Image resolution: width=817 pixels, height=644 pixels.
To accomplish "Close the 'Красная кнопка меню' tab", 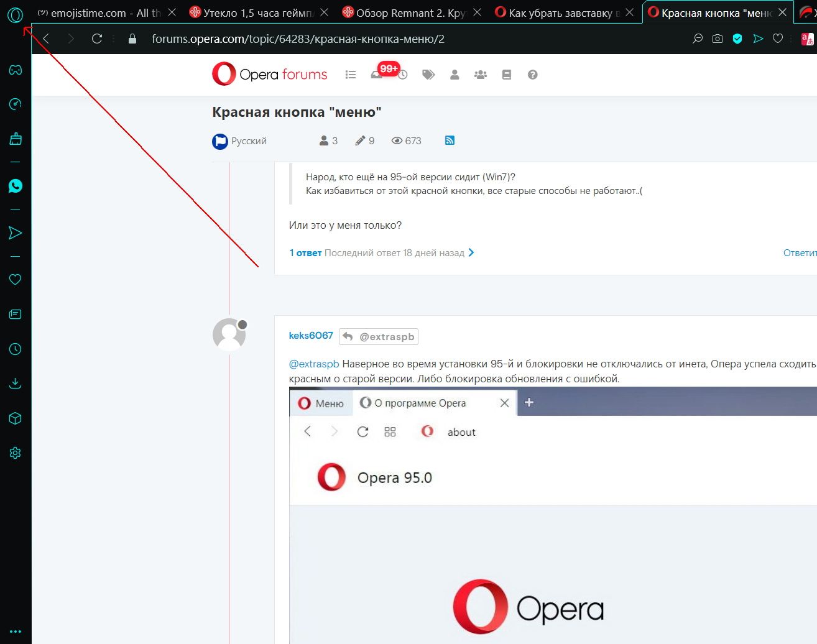I will point(782,12).
